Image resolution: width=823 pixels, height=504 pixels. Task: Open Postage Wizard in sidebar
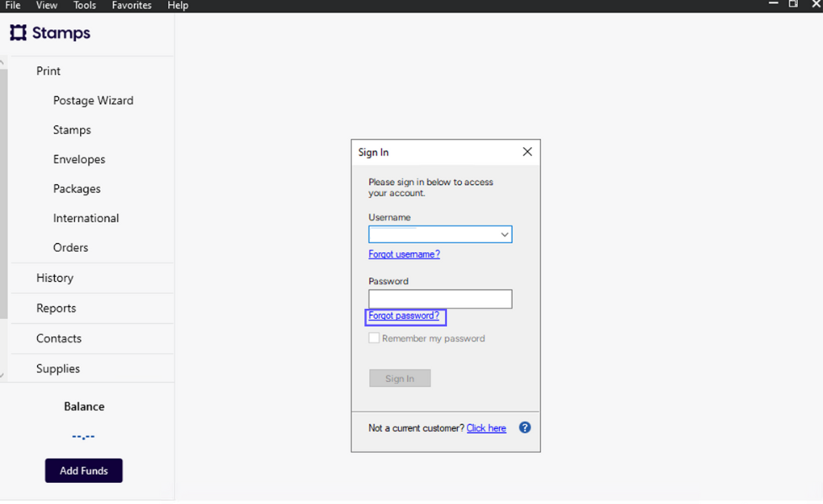93,100
